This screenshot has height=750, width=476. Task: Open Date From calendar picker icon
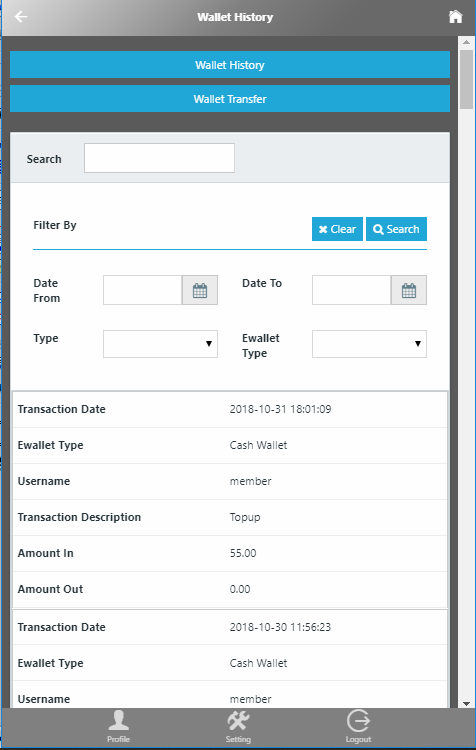coord(200,290)
